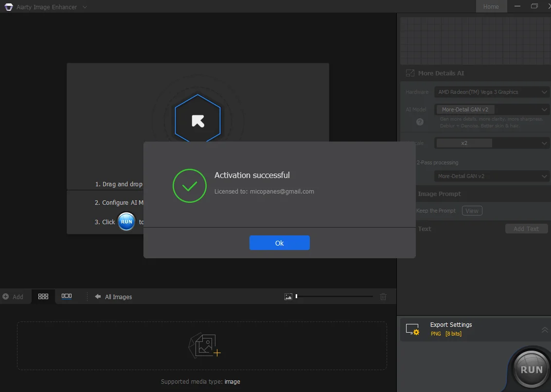Click the All Images back arrow
This screenshot has width=551, height=392.
click(x=98, y=296)
